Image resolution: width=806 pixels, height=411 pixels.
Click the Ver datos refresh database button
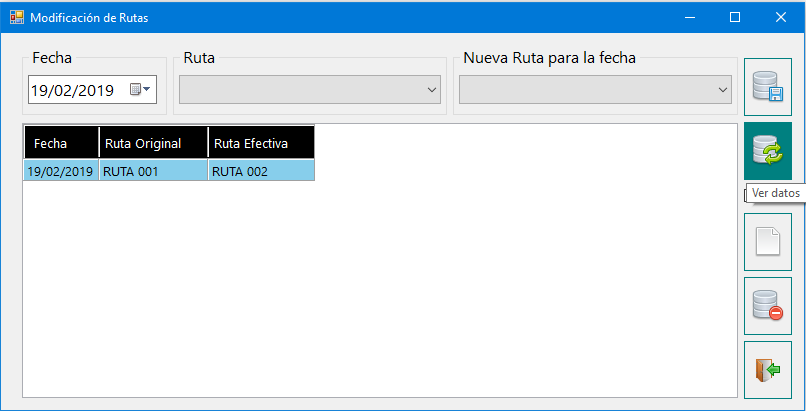coord(768,151)
